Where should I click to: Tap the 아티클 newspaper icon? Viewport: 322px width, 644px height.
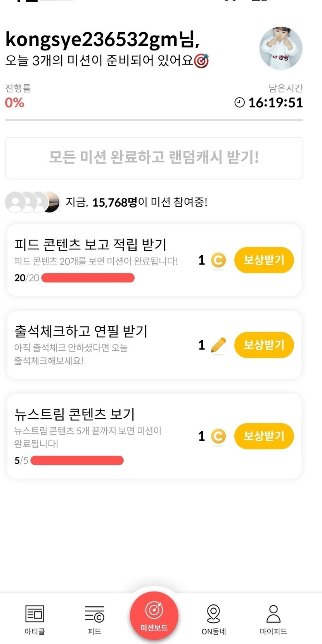point(35,614)
